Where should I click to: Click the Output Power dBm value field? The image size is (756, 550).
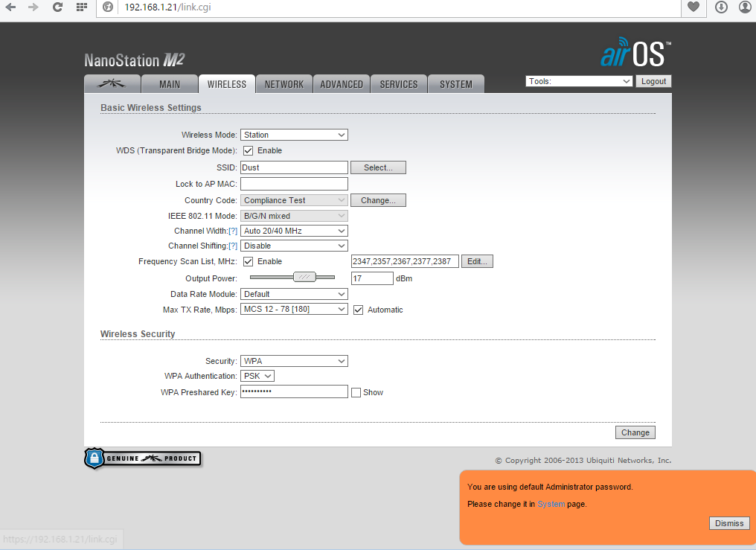tap(372, 278)
